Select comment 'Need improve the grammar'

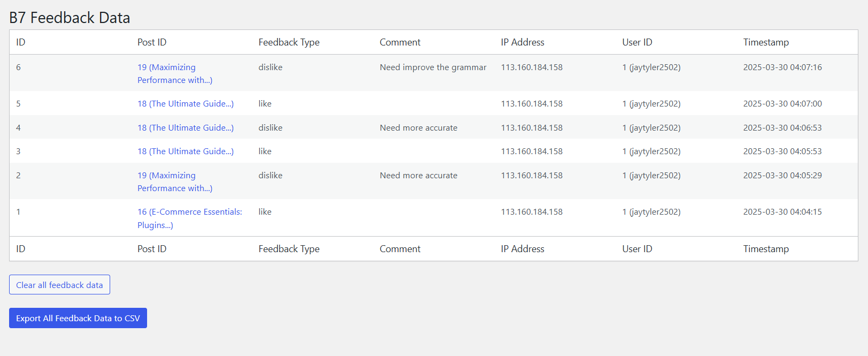(433, 67)
